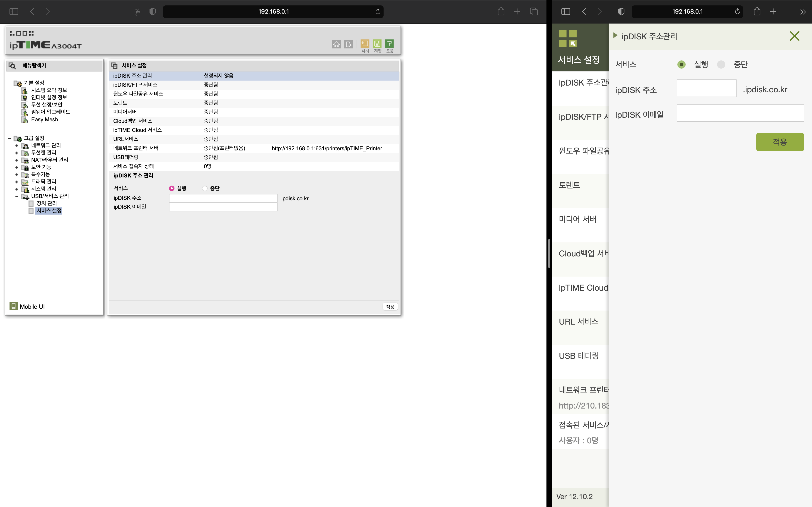Click green grid logo in mobile panel
Viewport: 812px width, 507px height.
pyautogui.click(x=568, y=39)
